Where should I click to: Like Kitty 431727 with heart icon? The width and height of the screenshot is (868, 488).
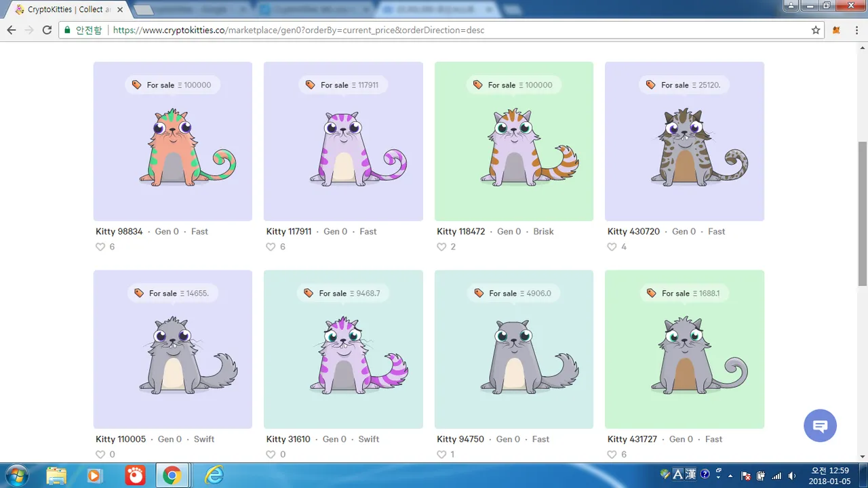coord(612,455)
